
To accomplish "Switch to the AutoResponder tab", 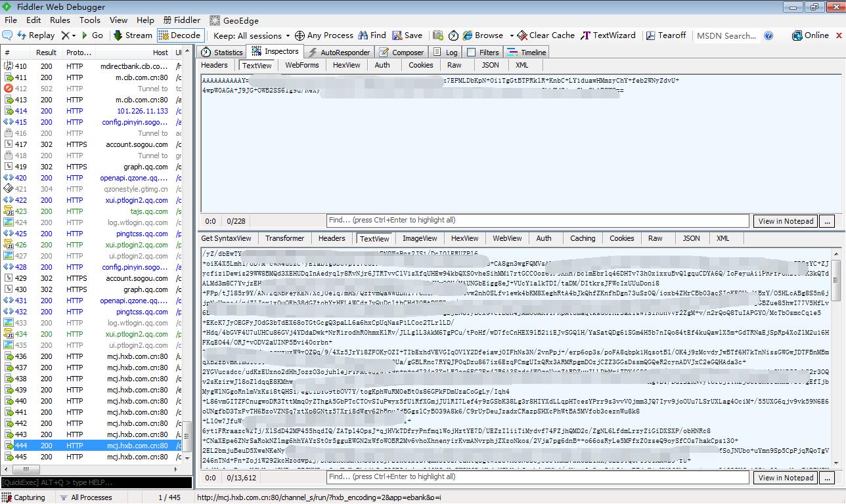I will [x=339, y=52].
